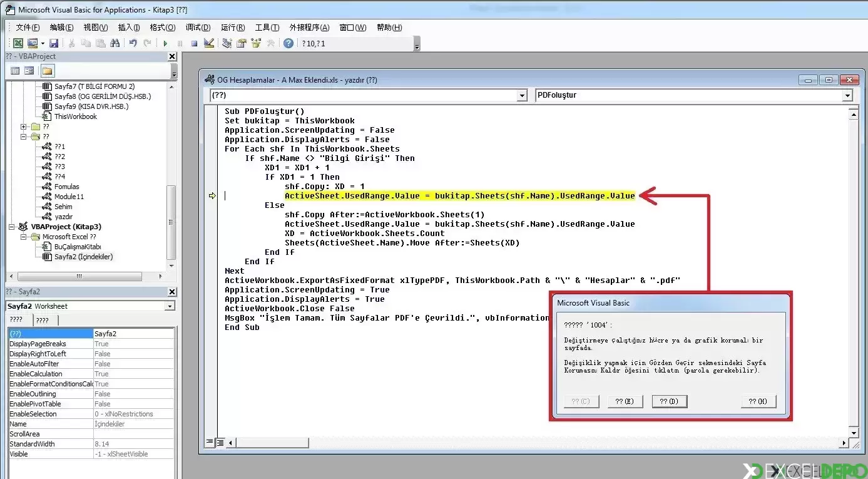
Task: Switch to Full Module View at the code window's bottom
Action: [x=220, y=443]
